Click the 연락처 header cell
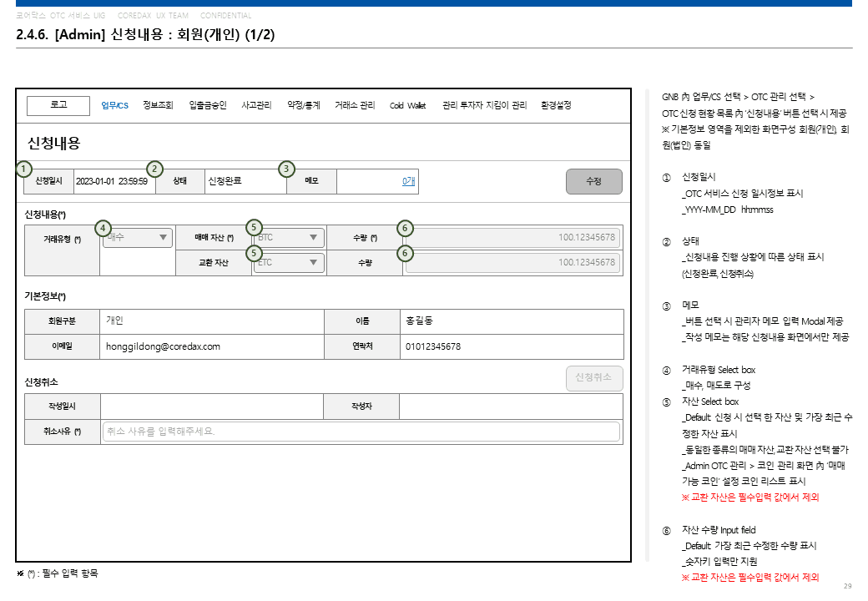Screen dimensions: 868x601 click(x=362, y=346)
